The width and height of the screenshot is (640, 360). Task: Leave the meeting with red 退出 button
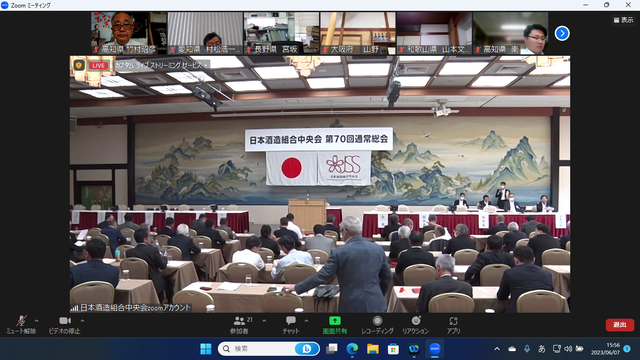[620, 325]
